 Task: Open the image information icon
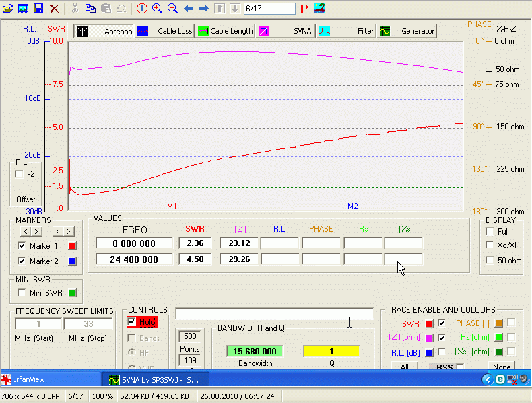141,8
